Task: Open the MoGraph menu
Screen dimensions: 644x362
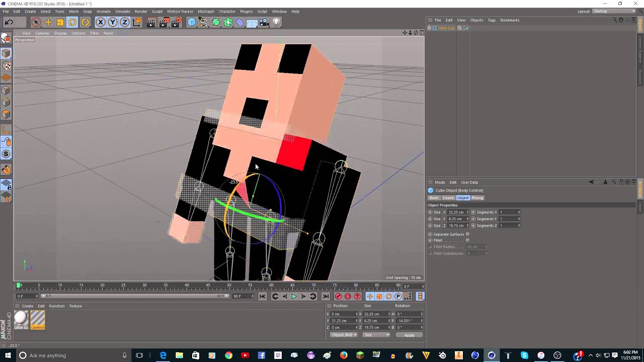Action: [205, 11]
